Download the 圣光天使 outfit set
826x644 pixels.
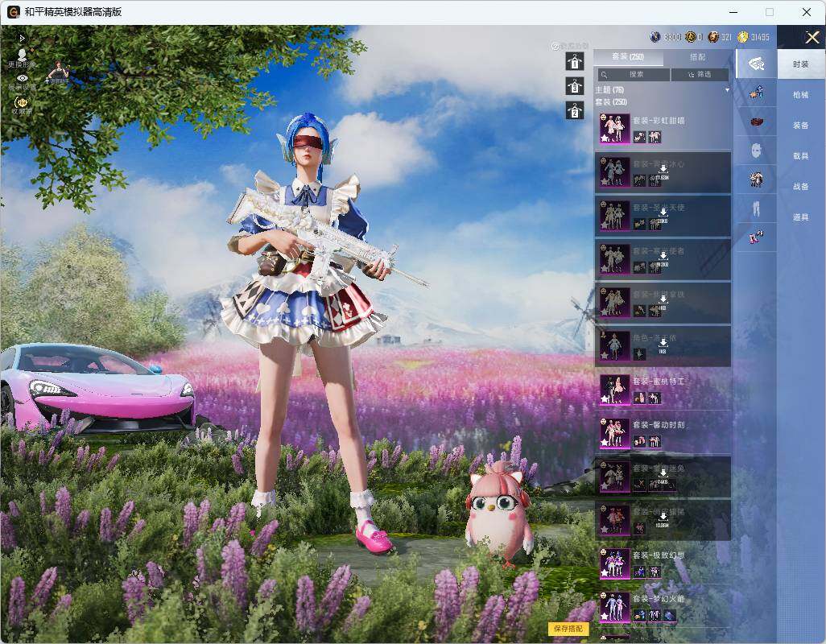(x=663, y=212)
